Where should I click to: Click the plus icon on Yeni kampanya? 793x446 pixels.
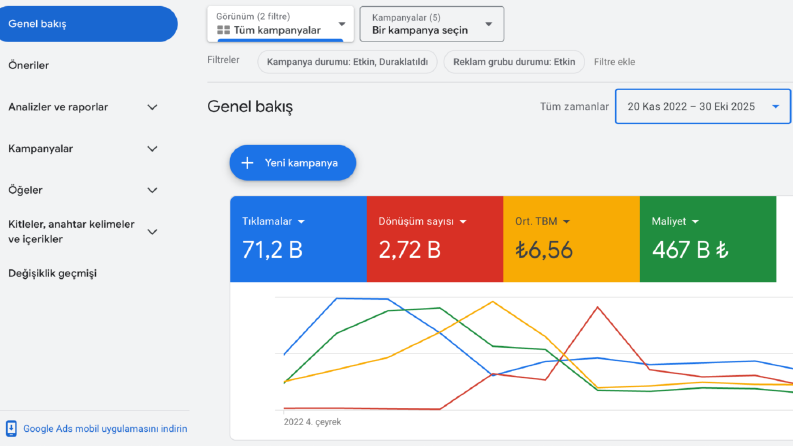[x=247, y=163]
